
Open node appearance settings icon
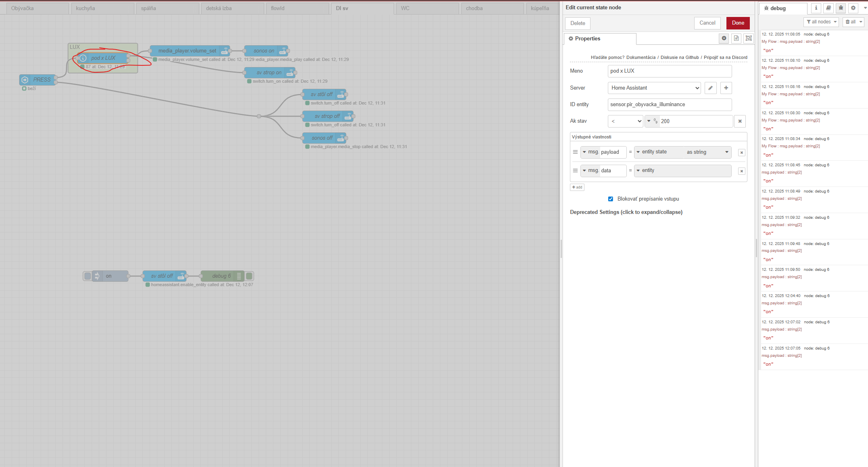click(x=749, y=38)
